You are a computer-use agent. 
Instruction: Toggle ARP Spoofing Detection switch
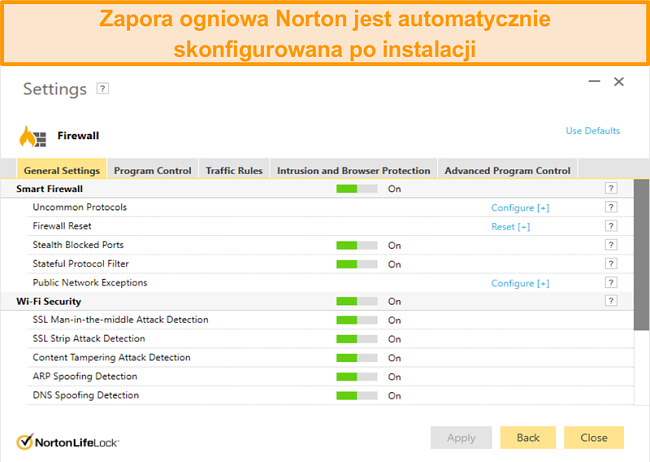coord(357,377)
